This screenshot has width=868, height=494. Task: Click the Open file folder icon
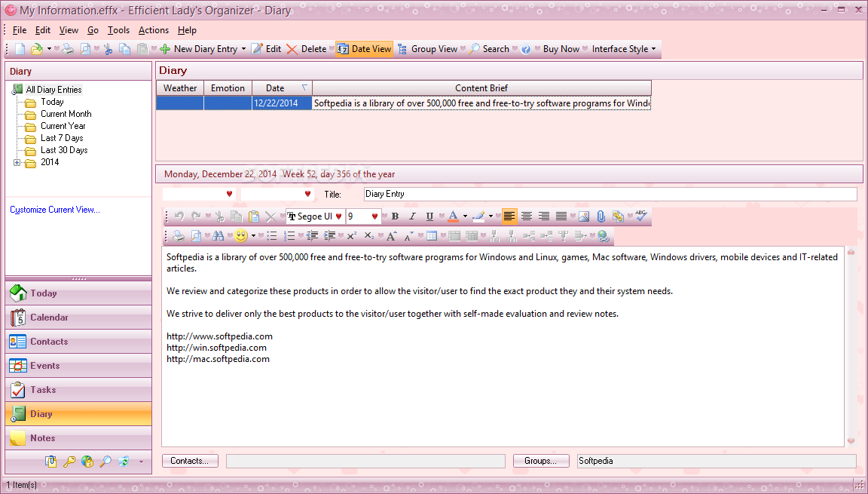36,49
